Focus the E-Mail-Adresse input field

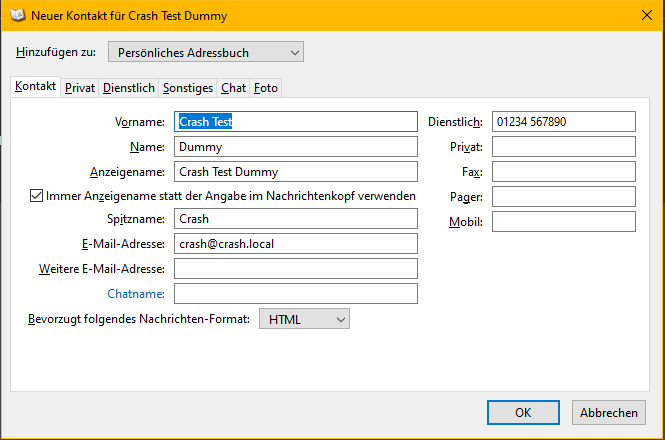coord(295,243)
